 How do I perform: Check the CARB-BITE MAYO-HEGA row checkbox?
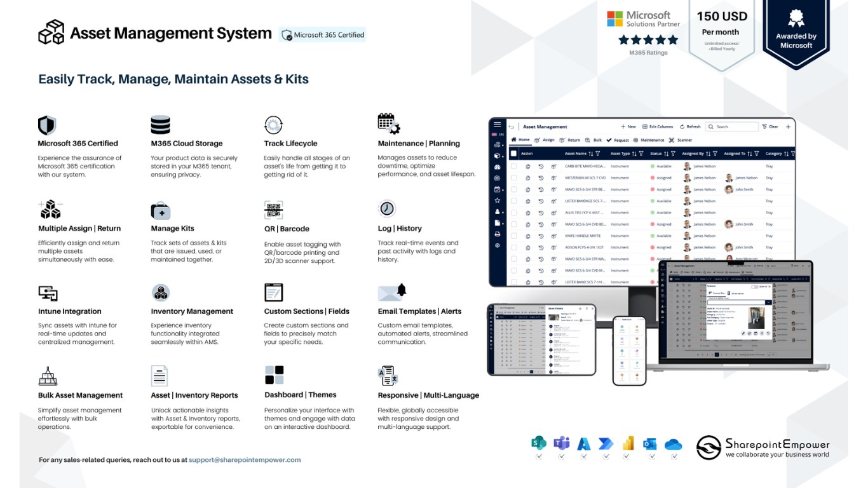coord(513,166)
